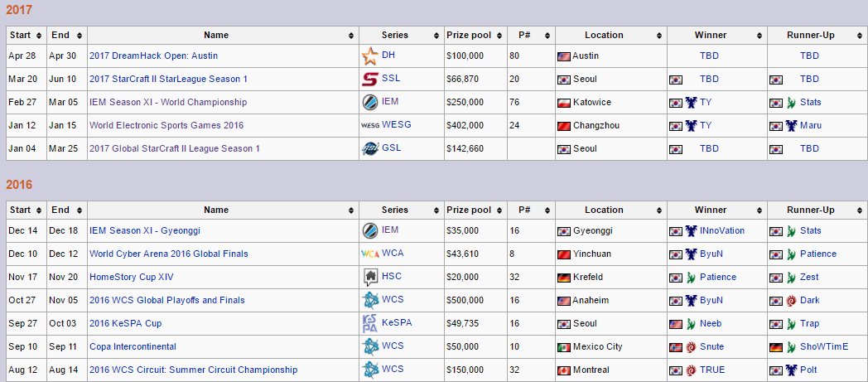Open 2017 Global StarCraft II League Season 1
This screenshot has width=868, height=382.
(x=175, y=148)
